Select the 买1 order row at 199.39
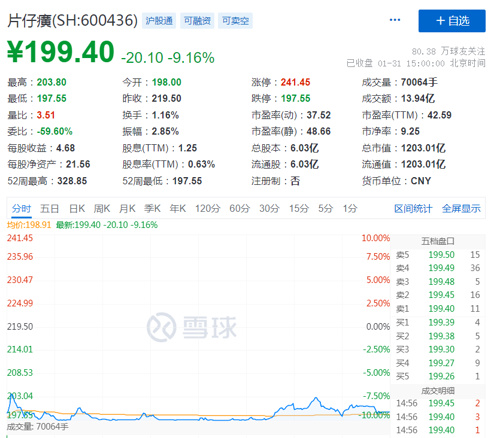Image resolution: width=500 pixels, height=438 pixels. 438,322
